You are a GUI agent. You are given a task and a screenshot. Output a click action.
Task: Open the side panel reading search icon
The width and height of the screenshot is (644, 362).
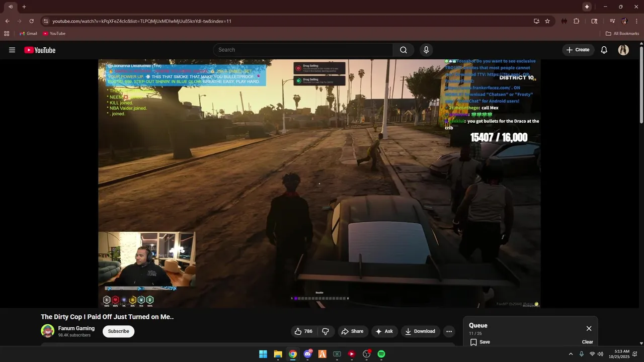pos(594,21)
